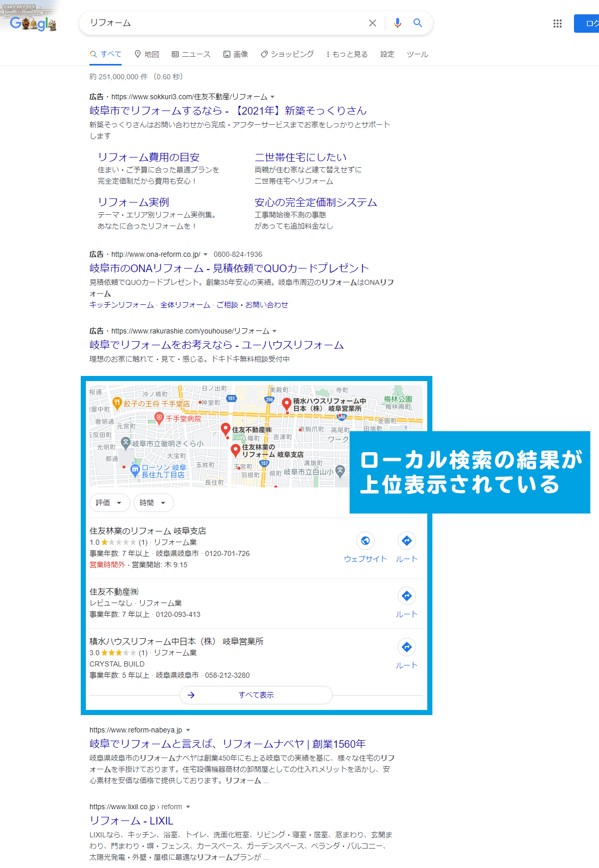Click the map pin for 住友林業のリフォーム 岐阜支店
This screenshot has height=868, width=599.
(x=236, y=451)
